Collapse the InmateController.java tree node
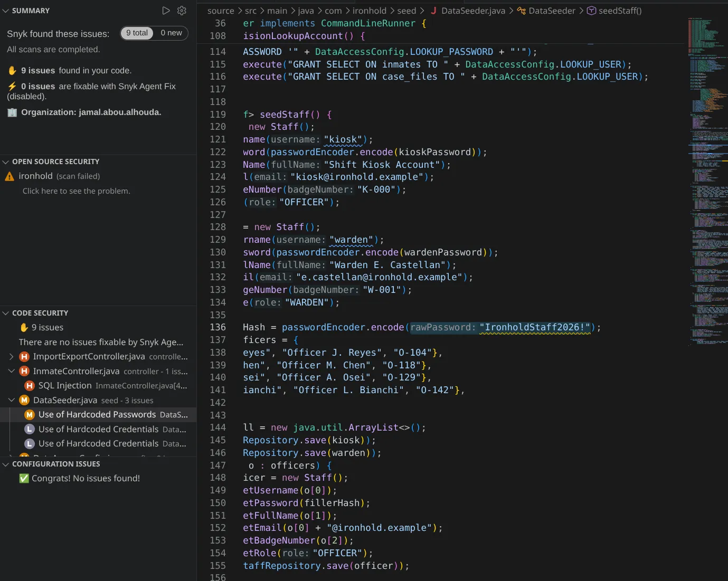Viewport: 728px width, 581px height. (x=12, y=372)
